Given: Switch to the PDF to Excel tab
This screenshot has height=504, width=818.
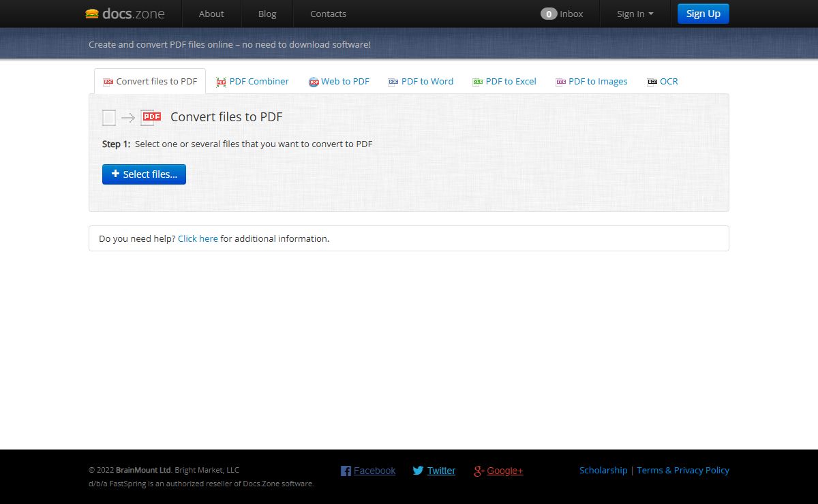Looking at the screenshot, I should click(x=511, y=81).
